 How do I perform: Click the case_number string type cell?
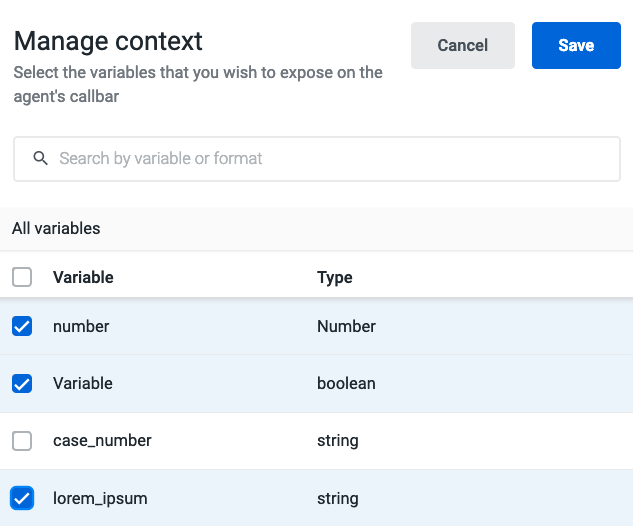pos(337,440)
